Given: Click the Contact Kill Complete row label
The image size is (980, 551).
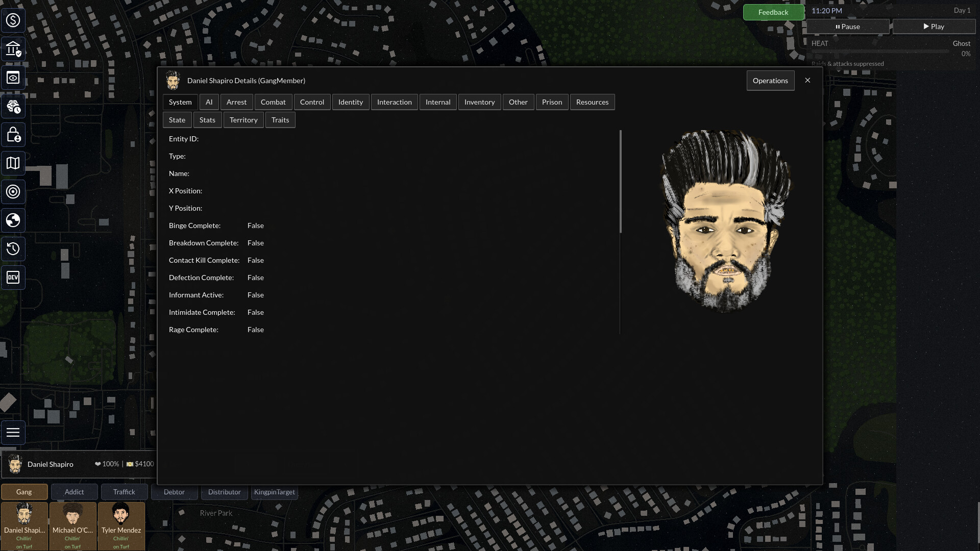Looking at the screenshot, I should pyautogui.click(x=204, y=260).
